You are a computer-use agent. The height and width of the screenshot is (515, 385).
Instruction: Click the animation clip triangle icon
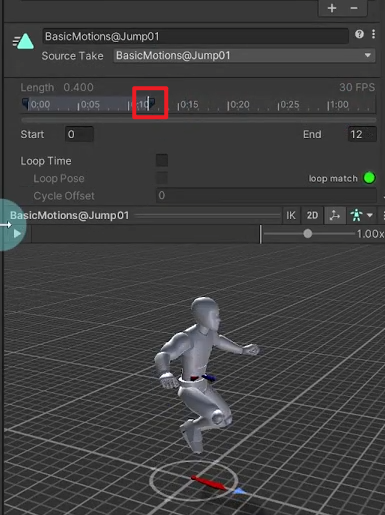click(x=23, y=42)
